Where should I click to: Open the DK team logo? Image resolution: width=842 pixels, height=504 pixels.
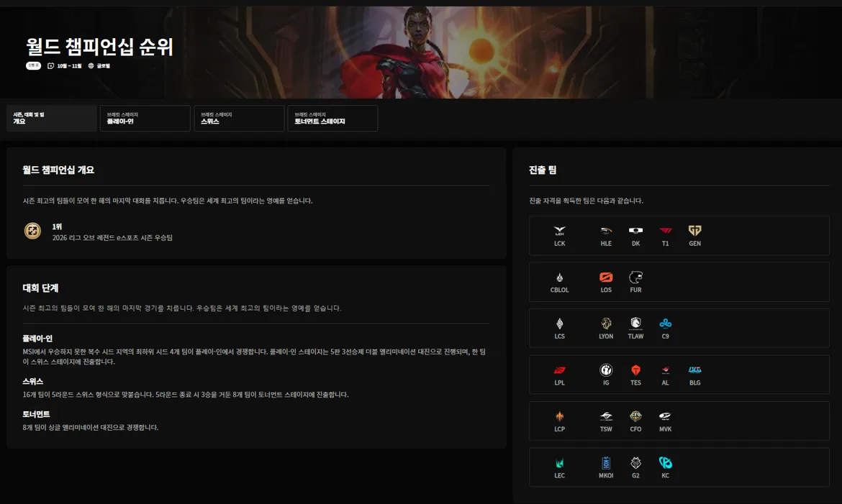(635, 231)
